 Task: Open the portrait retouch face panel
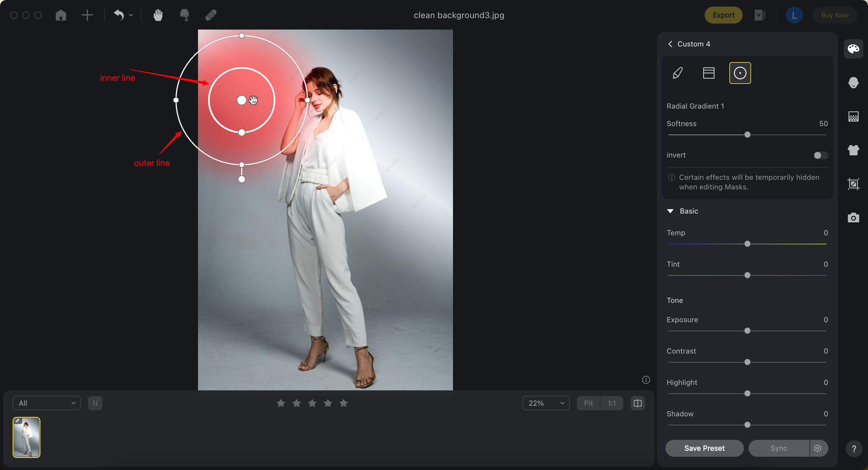point(853,83)
